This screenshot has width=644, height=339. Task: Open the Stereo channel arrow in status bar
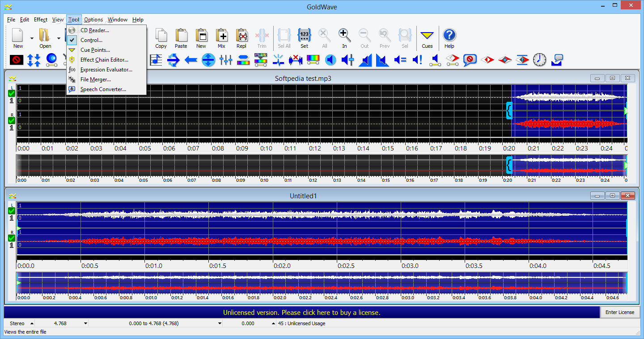coord(32,323)
